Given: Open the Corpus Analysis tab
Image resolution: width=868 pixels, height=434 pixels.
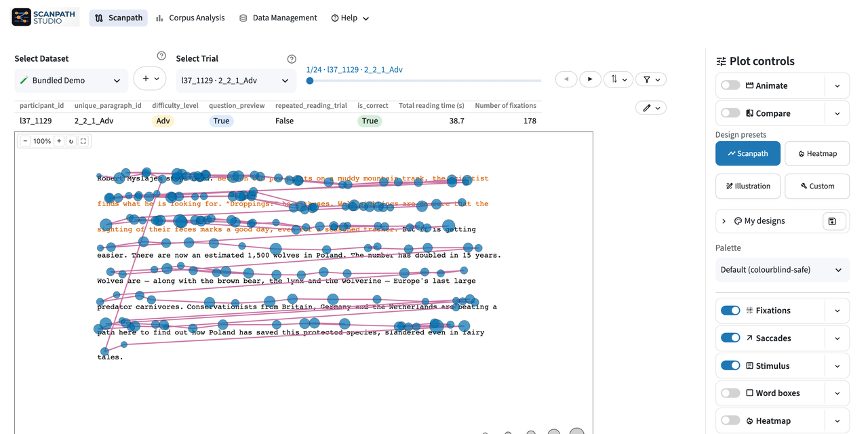Looking at the screenshot, I should coord(190,18).
